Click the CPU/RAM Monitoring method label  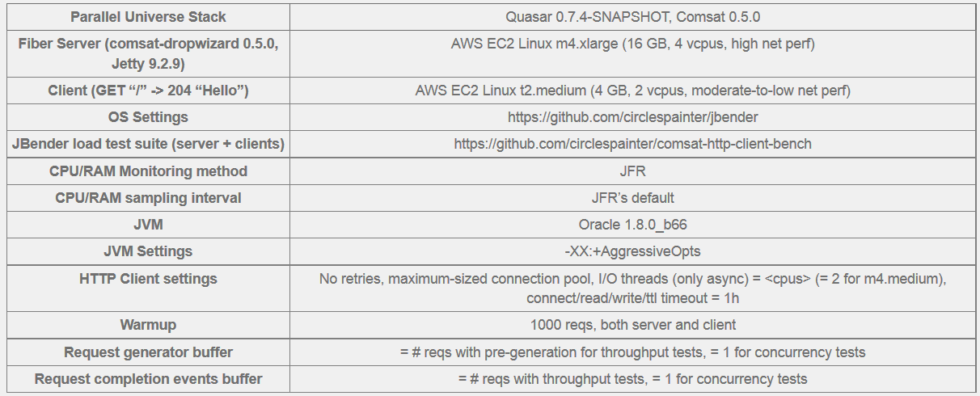148,171
